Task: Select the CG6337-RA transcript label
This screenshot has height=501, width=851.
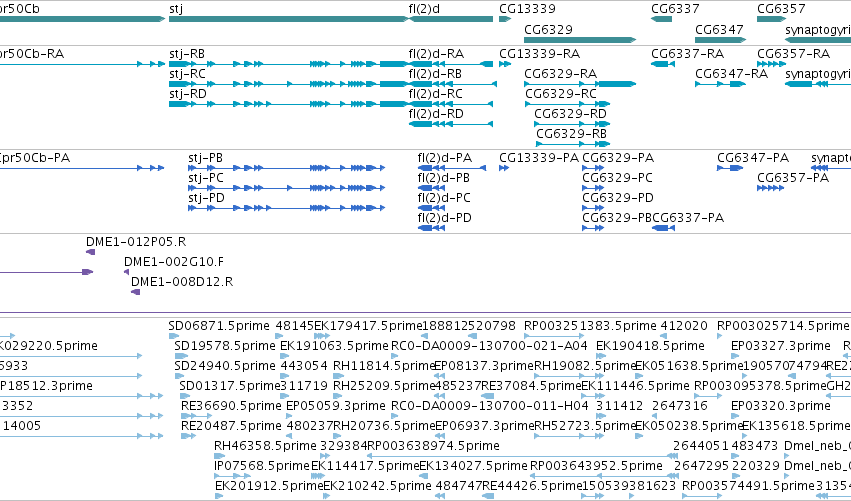Action: [x=688, y=54]
